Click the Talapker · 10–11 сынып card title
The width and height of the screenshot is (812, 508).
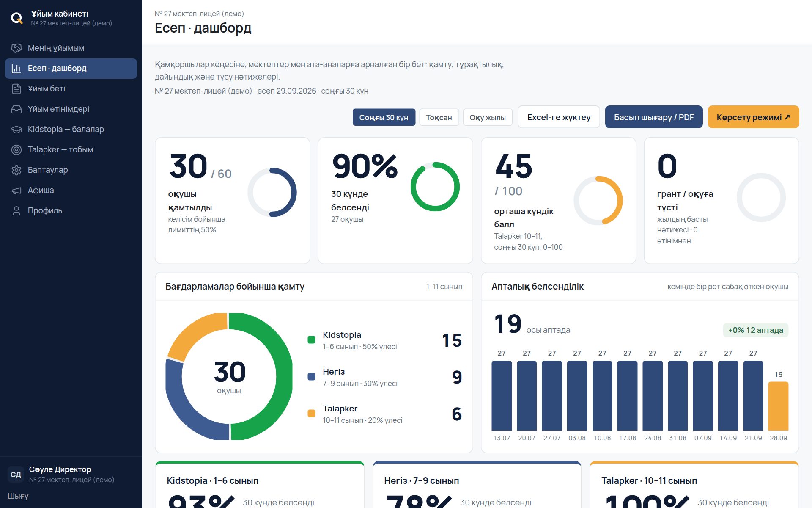(x=649, y=480)
